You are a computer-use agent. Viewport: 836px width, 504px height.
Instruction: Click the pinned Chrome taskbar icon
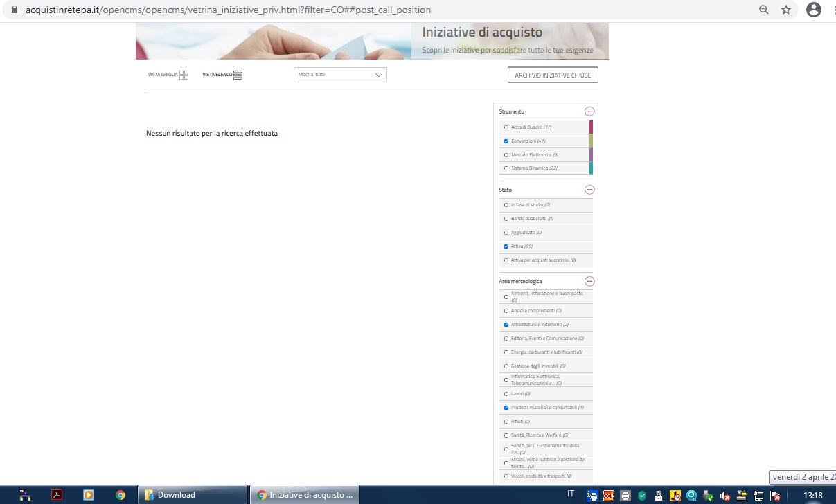pos(121,495)
